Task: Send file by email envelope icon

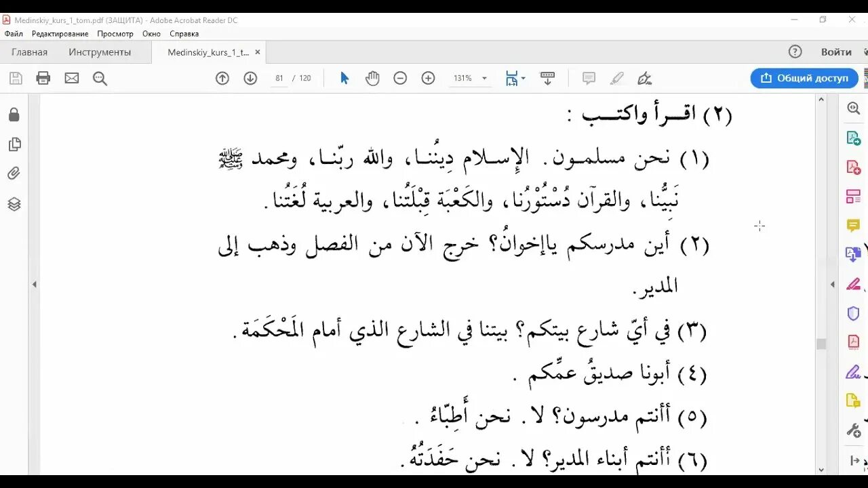Action: tap(72, 79)
